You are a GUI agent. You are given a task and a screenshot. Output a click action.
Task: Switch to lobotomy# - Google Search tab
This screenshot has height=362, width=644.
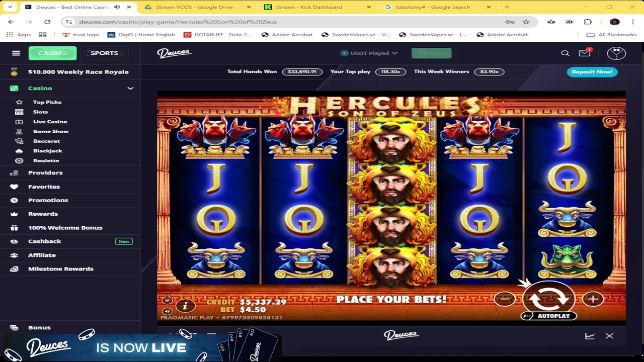tap(437, 7)
